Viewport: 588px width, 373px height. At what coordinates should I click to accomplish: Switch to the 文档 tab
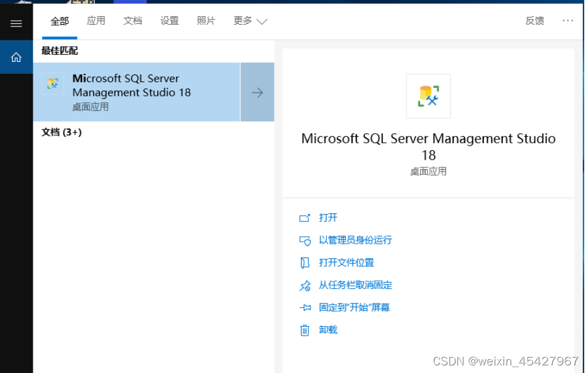[132, 21]
